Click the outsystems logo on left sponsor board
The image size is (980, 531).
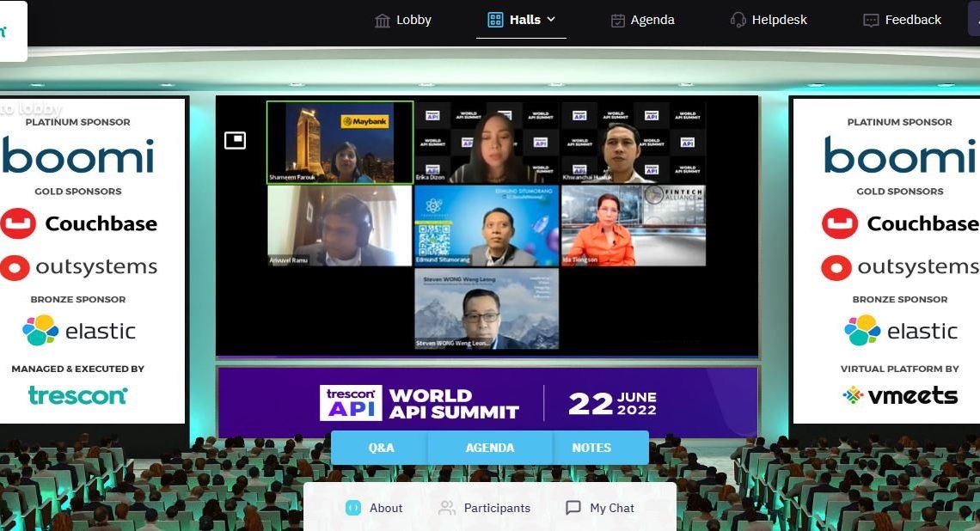point(78,267)
